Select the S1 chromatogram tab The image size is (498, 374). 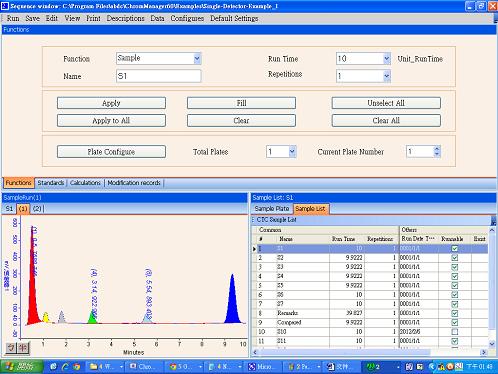point(9,209)
